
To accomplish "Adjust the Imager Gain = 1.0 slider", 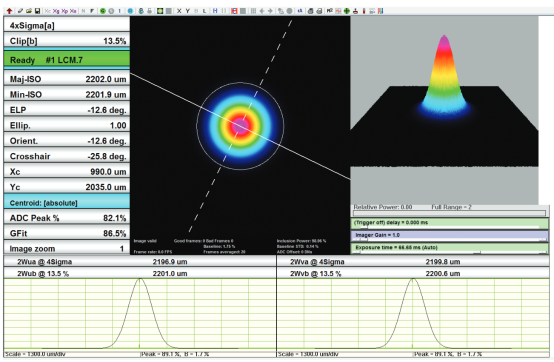I will tap(450, 236).
